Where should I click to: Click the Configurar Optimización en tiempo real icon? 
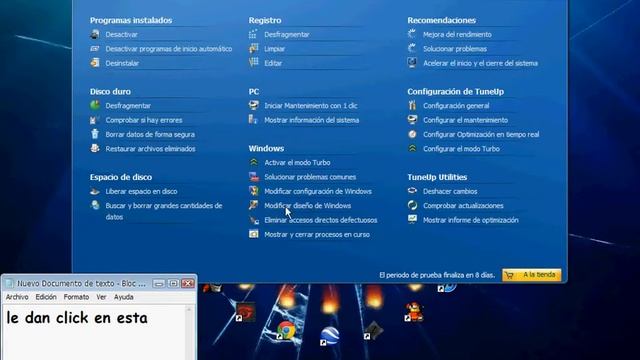tap(412, 134)
